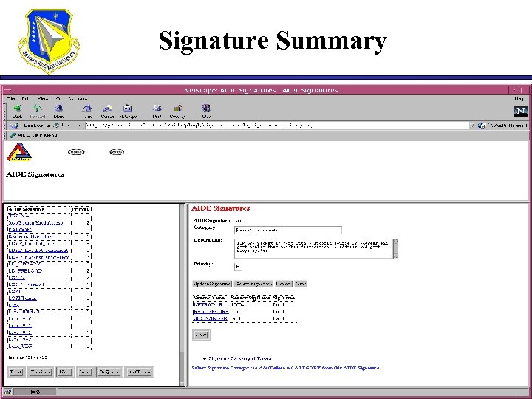Click the Last records button
The height and width of the screenshot is (399, 532).
tap(85, 372)
